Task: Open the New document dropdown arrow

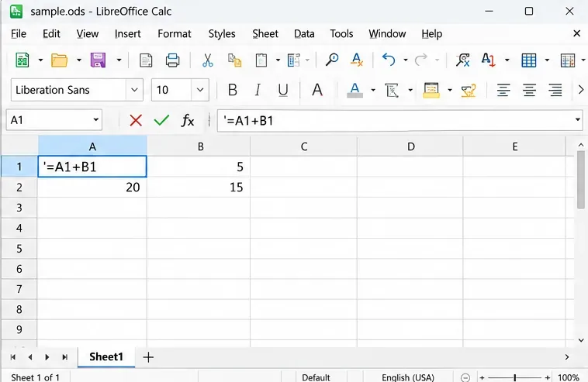Action: 40,60
